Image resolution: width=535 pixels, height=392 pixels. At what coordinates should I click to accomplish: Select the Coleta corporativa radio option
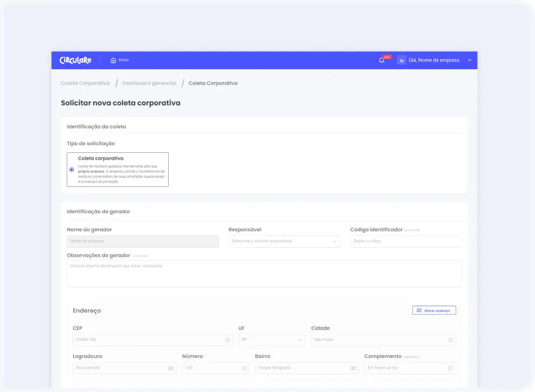[x=72, y=169]
